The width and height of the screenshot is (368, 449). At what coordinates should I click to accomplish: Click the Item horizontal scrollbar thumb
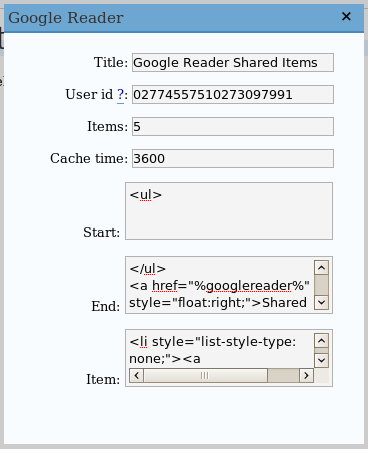[205, 376]
